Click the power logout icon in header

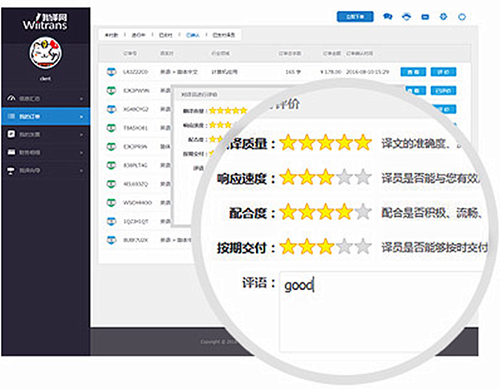pyautogui.click(x=462, y=17)
